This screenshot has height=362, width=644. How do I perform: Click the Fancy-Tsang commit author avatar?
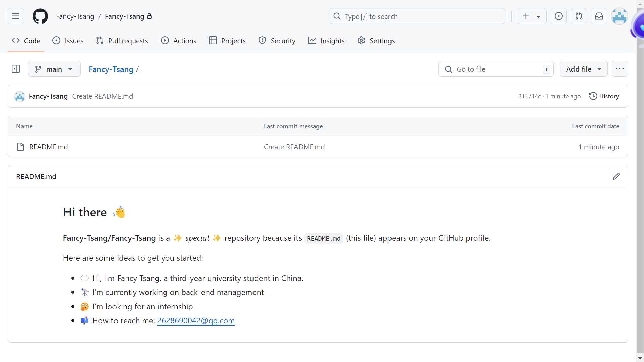20,96
